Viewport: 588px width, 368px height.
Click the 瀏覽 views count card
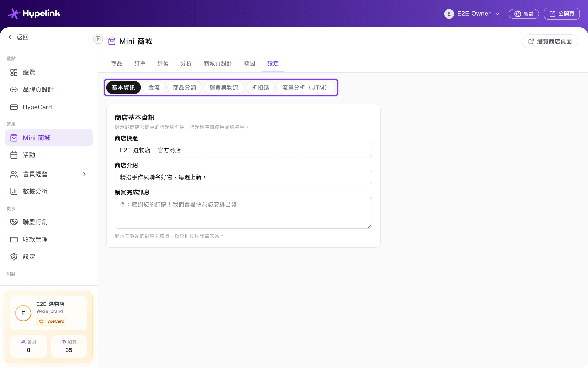[x=69, y=346]
